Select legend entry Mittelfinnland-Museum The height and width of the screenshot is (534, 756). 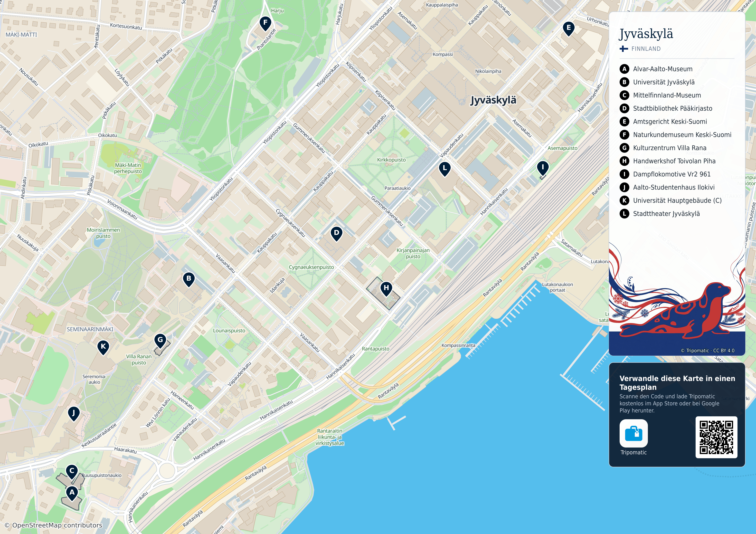tap(667, 95)
